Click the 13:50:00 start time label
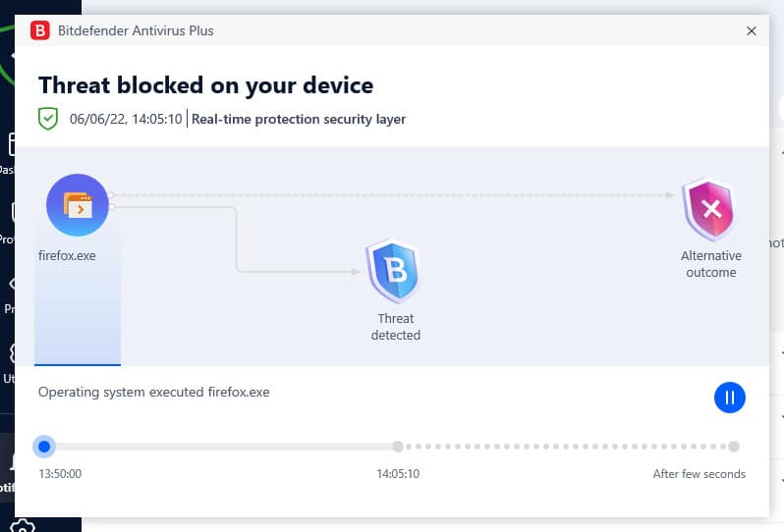 click(x=60, y=473)
